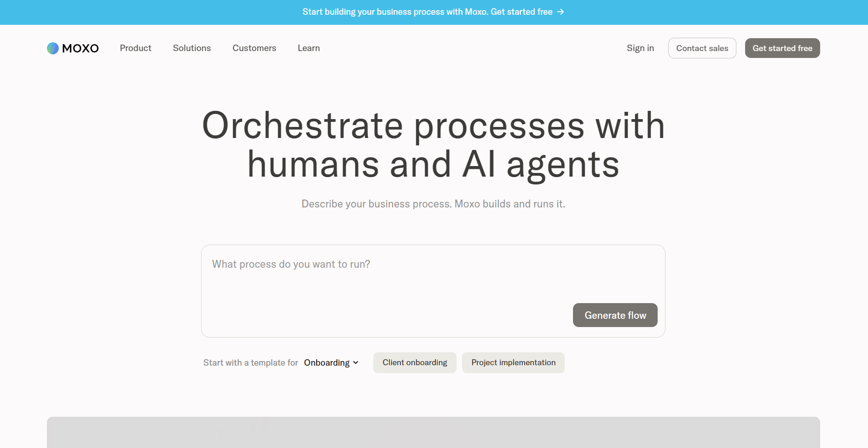Image resolution: width=868 pixels, height=448 pixels.
Task: Select the Client onboarding template
Action: pyautogui.click(x=415, y=362)
